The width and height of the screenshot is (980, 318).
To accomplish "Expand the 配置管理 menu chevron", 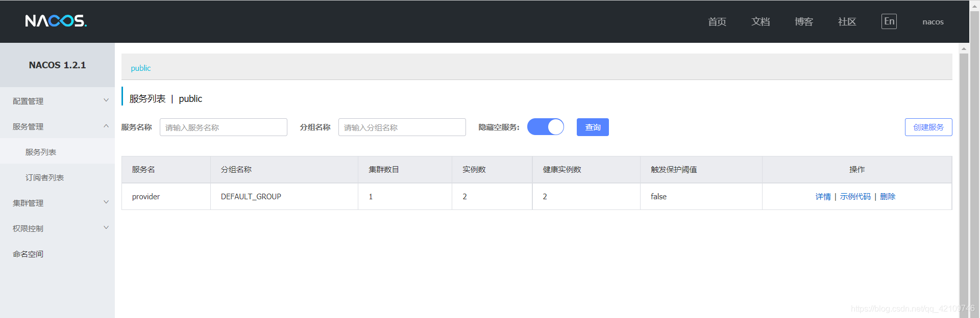I will click(106, 100).
